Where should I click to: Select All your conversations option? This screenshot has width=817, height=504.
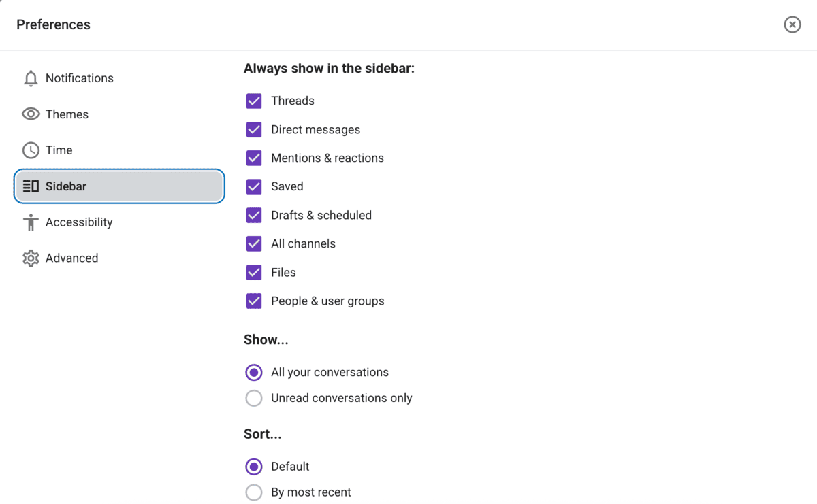click(253, 372)
